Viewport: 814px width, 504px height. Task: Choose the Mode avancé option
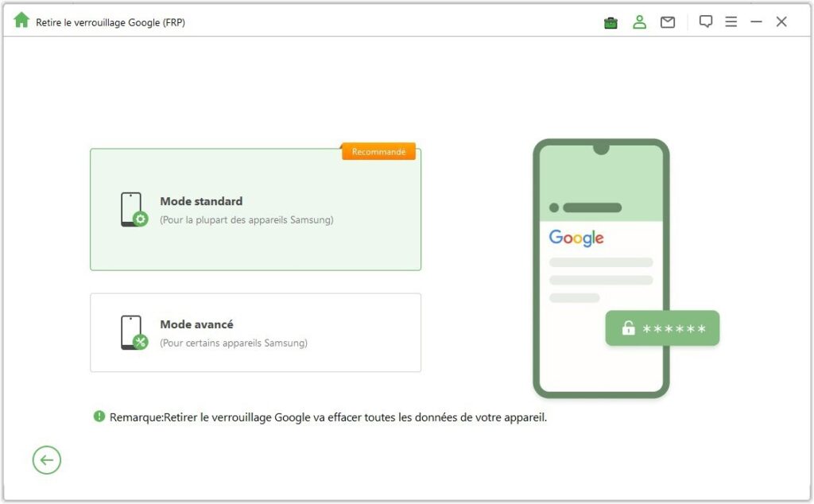(x=255, y=332)
